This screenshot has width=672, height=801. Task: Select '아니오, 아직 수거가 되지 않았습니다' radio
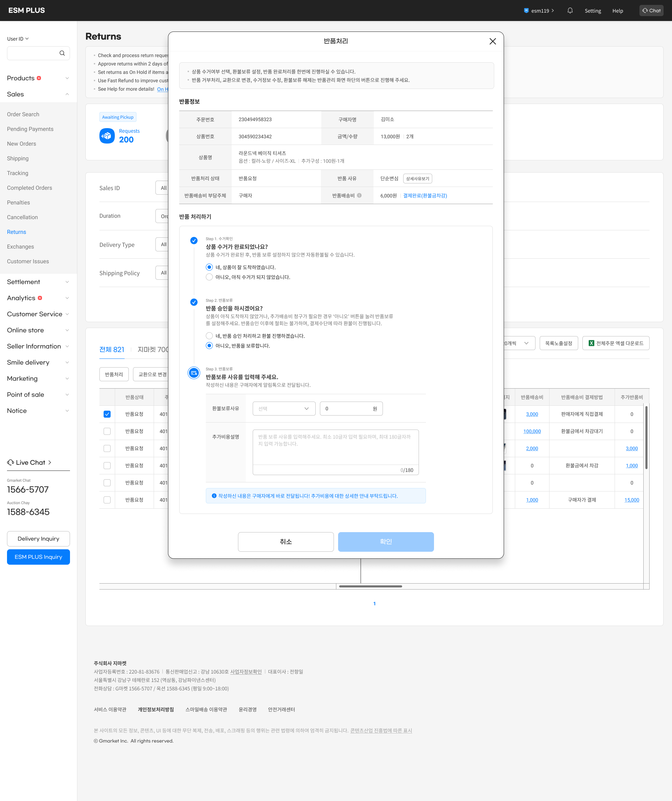[x=209, y=277]
